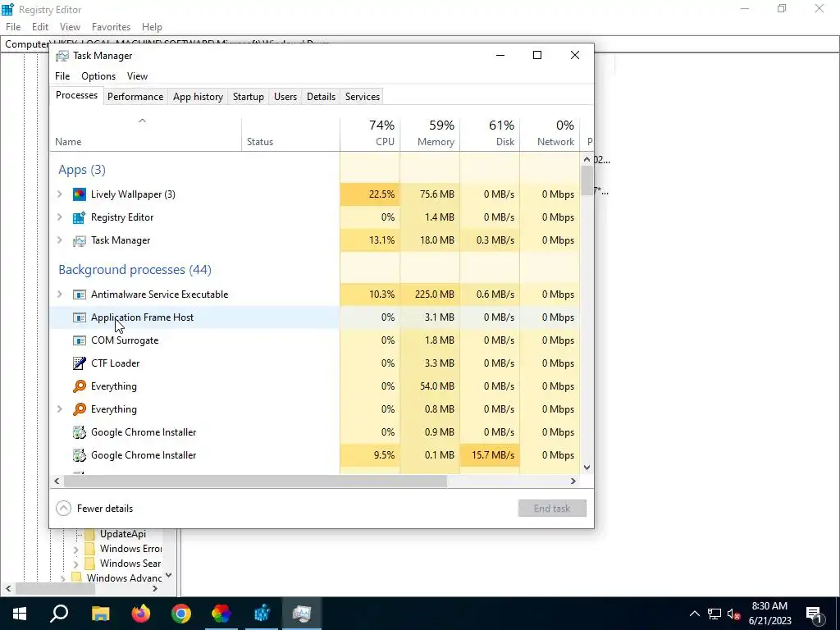Expand Windows Error folder in Registry Editor tree
This screenshot has height=630, width=840.
75,549
